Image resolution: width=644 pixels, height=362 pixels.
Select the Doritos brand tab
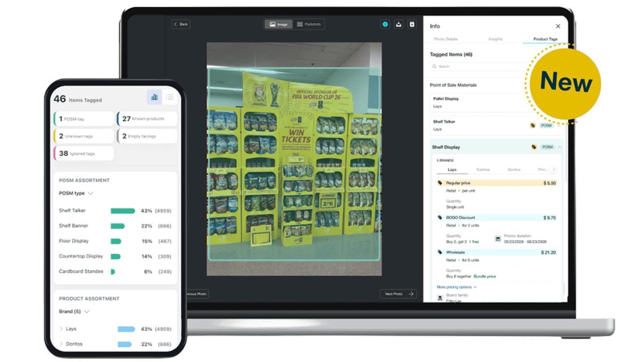coord(514,170)
